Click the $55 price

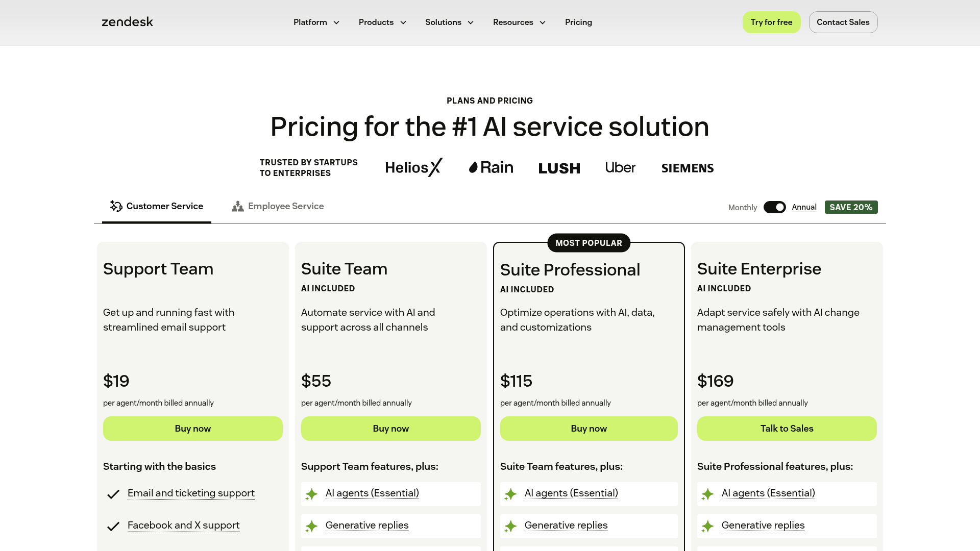316,381
